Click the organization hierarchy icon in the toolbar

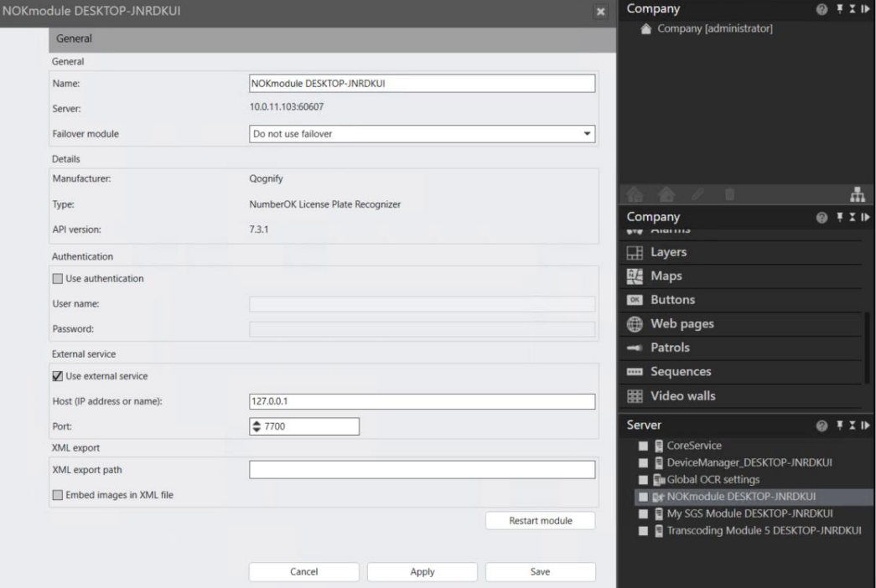(x=858, y=194)
